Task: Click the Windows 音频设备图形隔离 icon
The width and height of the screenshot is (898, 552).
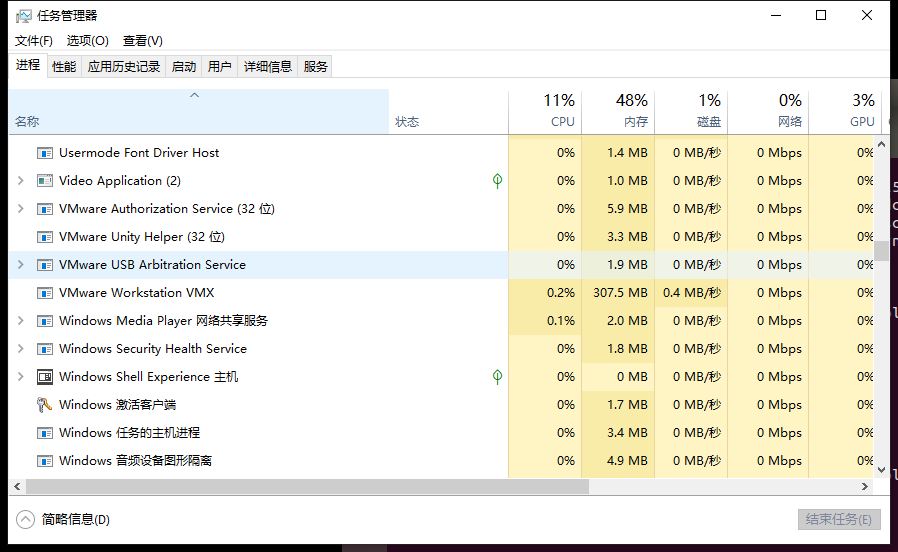Action: coord(45,461)
